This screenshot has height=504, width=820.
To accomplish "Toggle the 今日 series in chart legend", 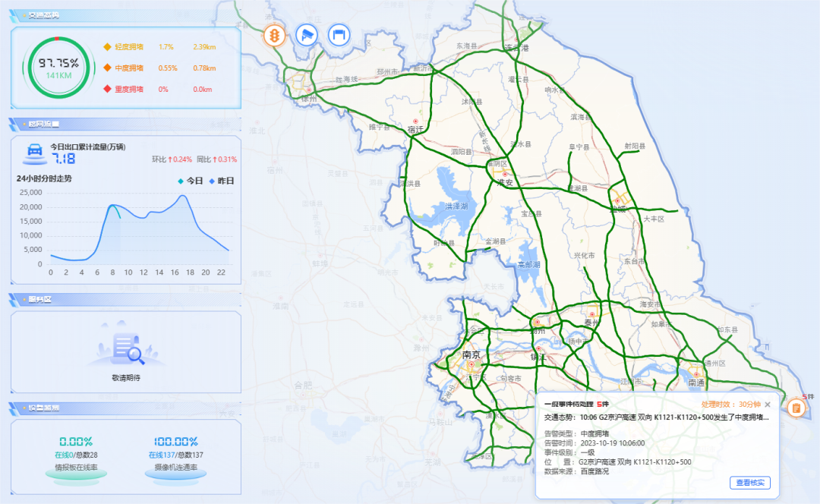I will (x=190, y=181).
